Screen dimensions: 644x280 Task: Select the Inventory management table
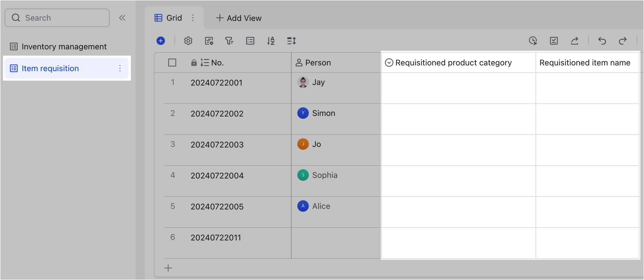(64, 46)
